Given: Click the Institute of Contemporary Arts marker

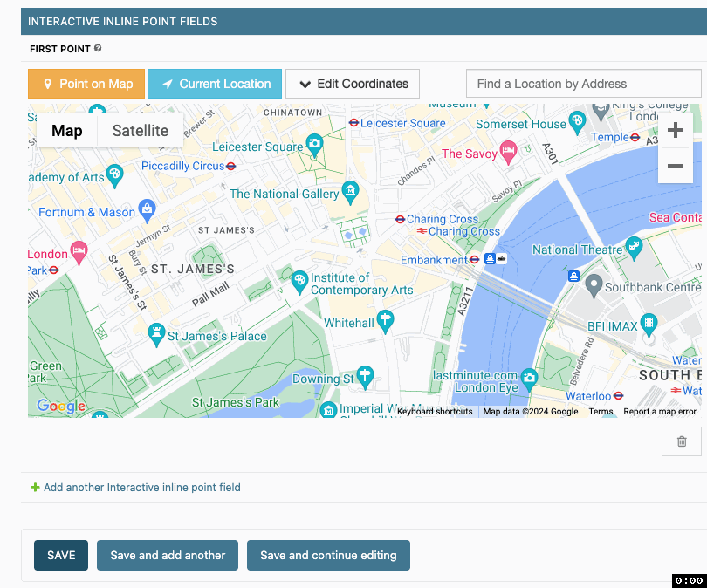Looking at the screenshot, I should coord(300,282).
